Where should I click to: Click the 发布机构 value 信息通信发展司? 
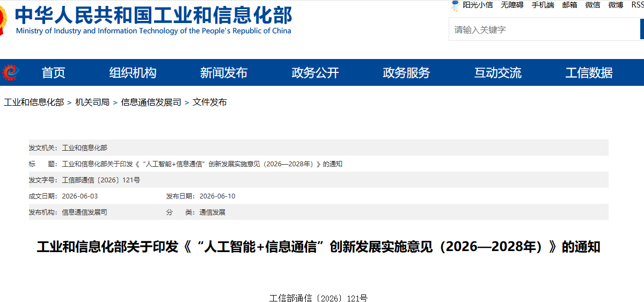(x=85, y=212)
